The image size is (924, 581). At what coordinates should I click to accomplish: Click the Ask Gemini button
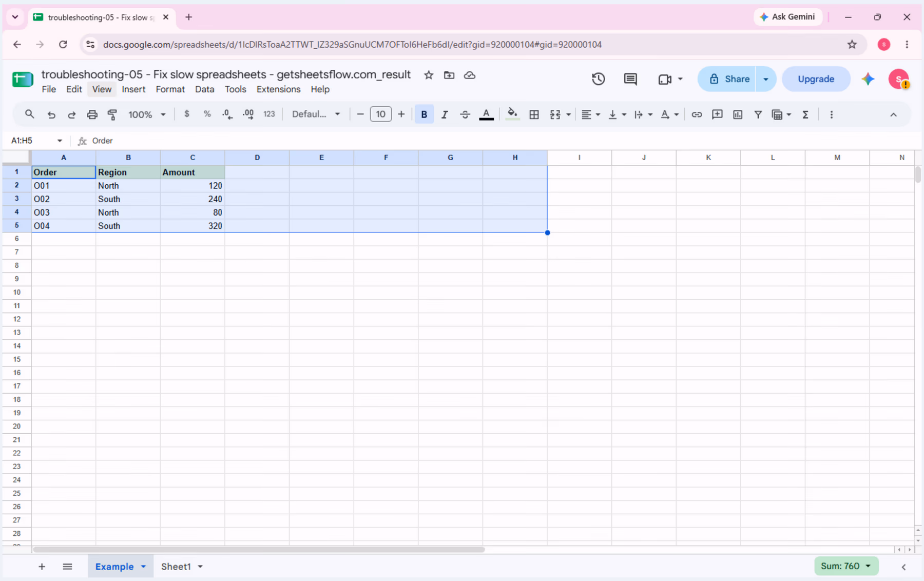787,17
